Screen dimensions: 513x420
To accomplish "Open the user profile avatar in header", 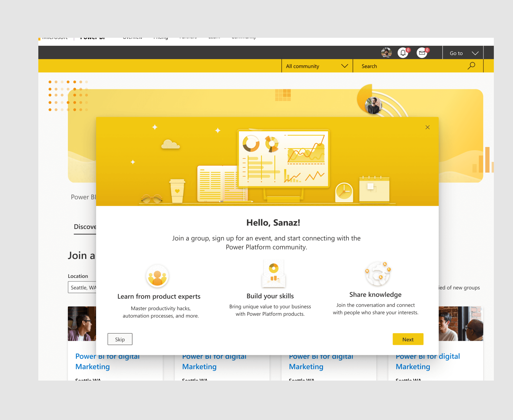I will coord(386,53).
